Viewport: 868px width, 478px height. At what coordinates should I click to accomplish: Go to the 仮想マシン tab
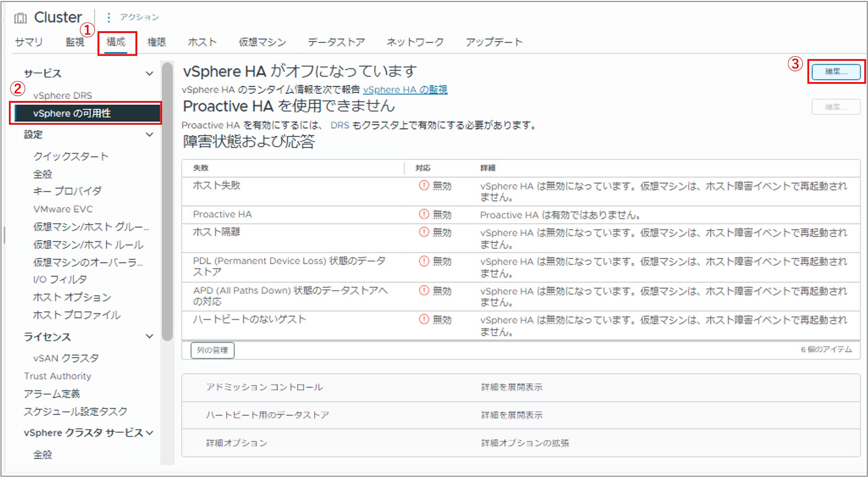pyautogui.click(x=262, y=42)
